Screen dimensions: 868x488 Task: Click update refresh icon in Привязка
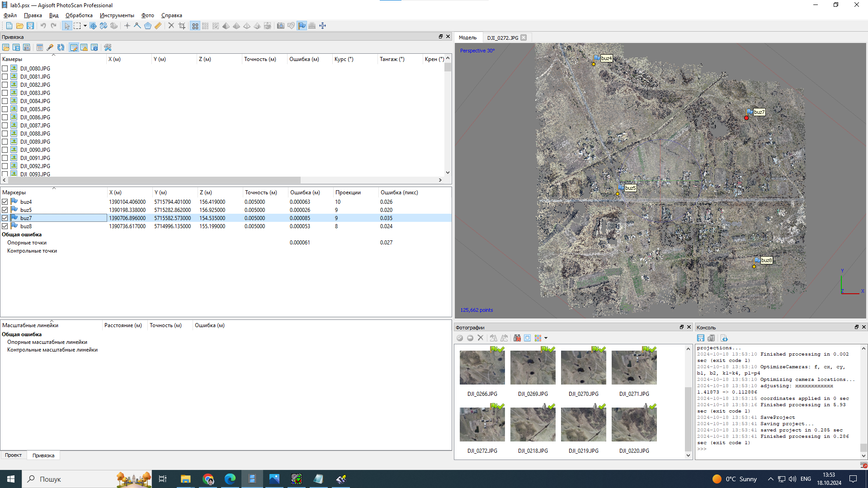pos(61,47)
